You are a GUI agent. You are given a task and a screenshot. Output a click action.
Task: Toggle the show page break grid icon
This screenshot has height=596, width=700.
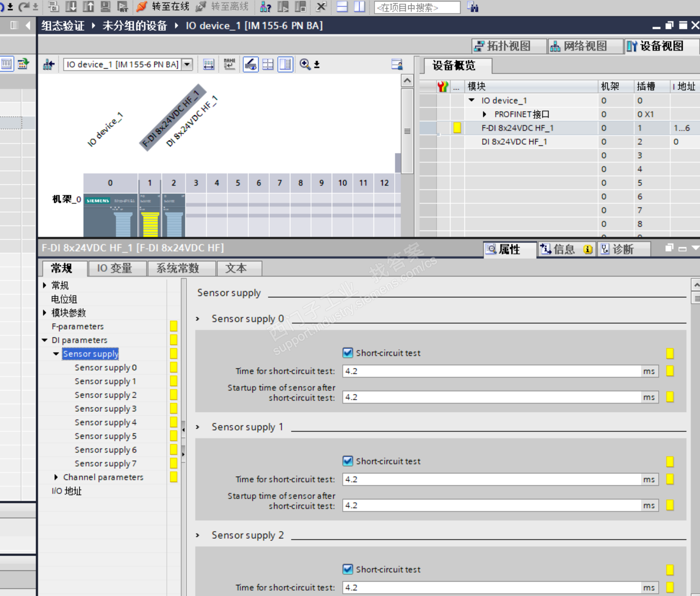[x=268, y=64]
